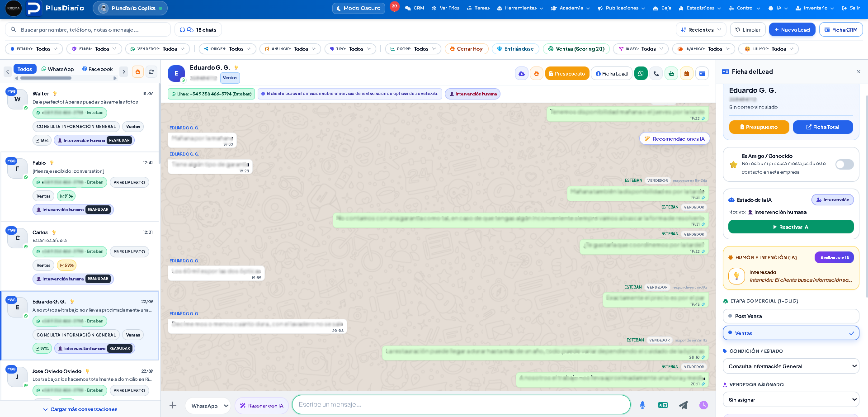This screenshot has width=868, height=417.
Task: Open notifications badge showing 20
Action: point(394,6)
